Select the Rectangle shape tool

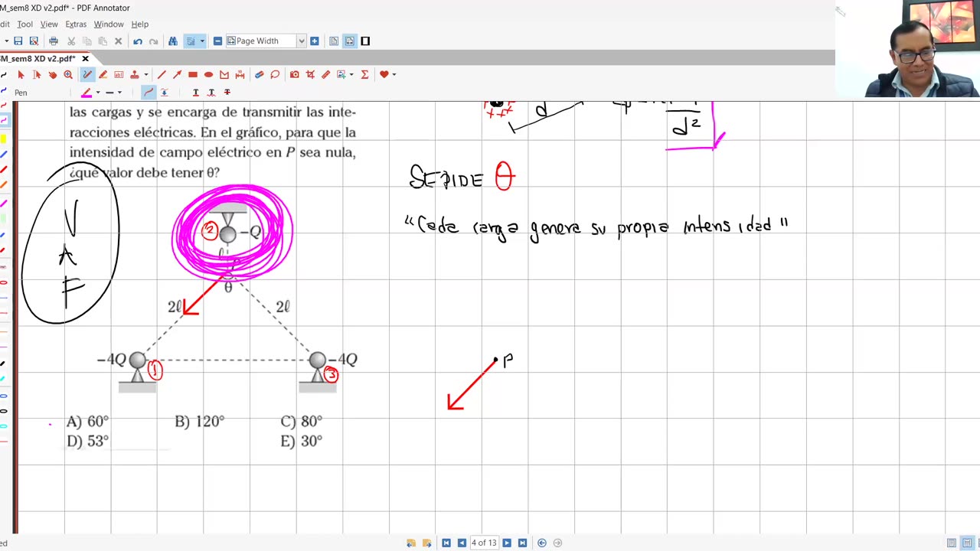(193, 74)
